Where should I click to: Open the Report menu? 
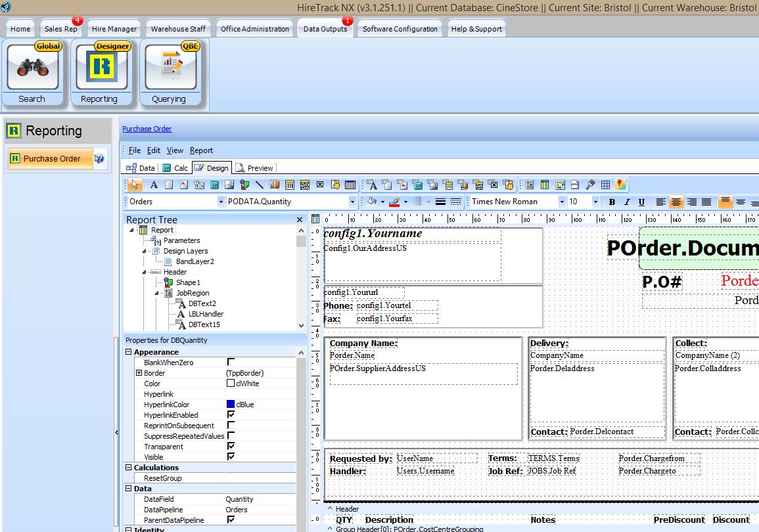(x=201, y=150)
